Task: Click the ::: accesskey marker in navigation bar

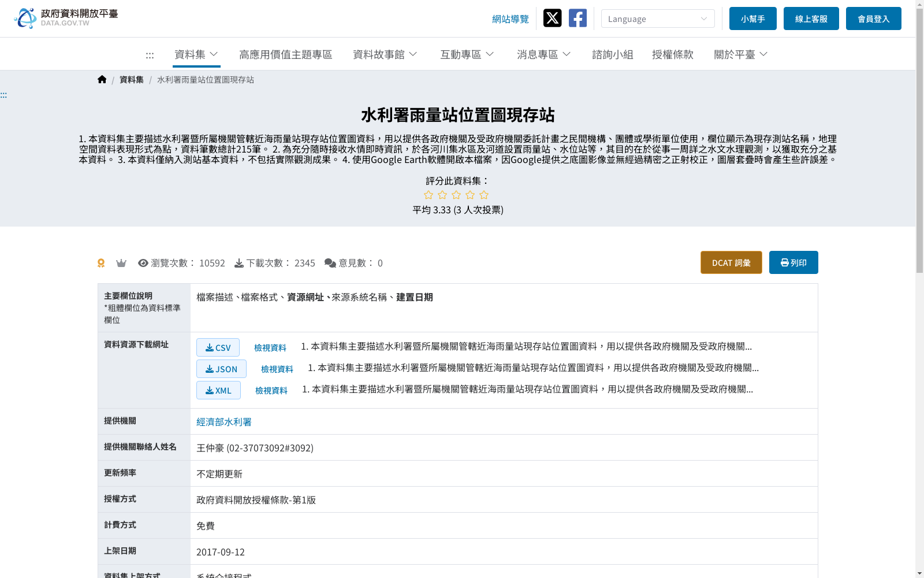Action: coord(150,55)
